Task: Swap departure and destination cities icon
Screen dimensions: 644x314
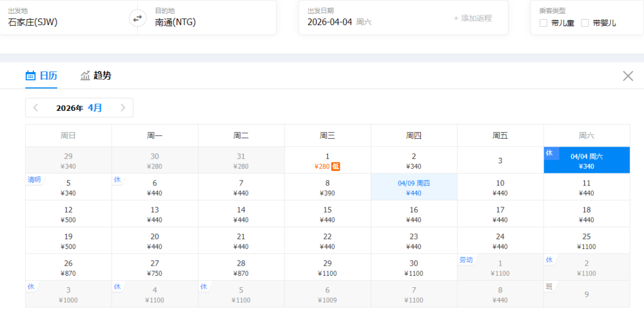Action: tap(138, 18)
